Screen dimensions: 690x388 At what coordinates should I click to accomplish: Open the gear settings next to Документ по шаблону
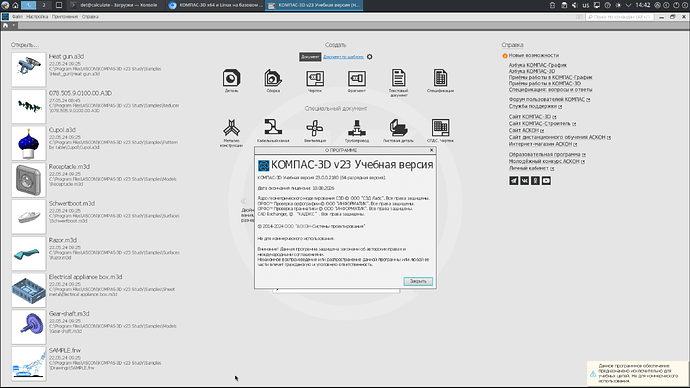point(370,57)
